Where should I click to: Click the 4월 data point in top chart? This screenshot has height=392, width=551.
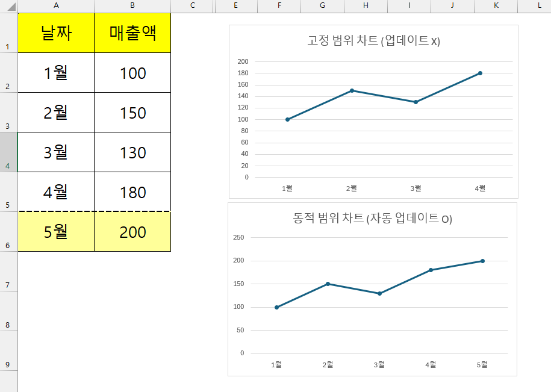pyautogui.click(x=479, y=73)
